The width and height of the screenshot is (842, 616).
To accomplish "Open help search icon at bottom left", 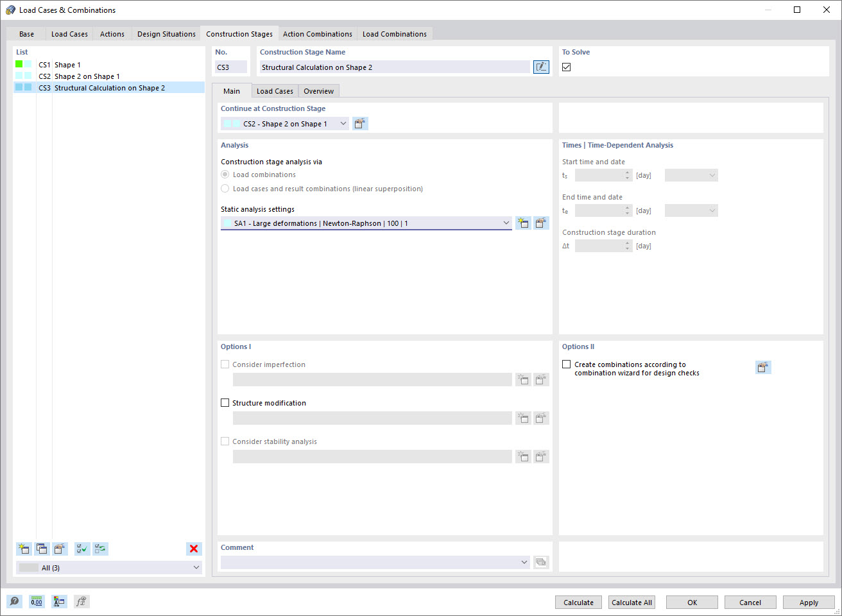I will (x=14, y=601).
